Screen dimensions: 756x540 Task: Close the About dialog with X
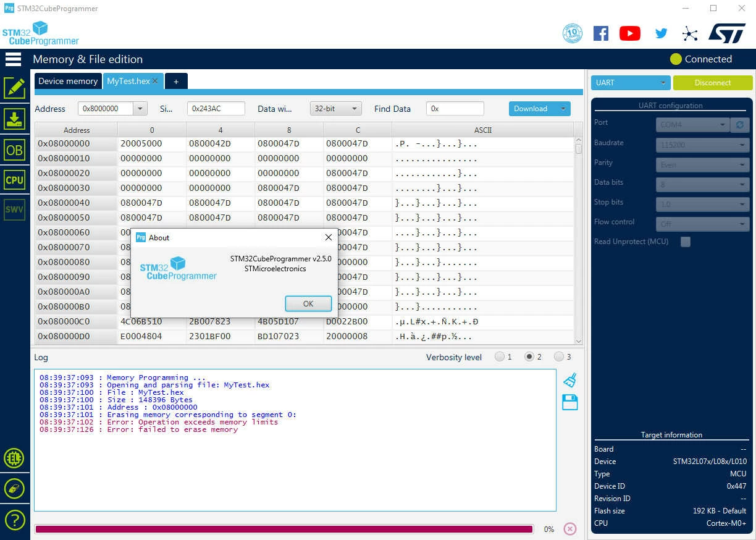click(329, 237)
